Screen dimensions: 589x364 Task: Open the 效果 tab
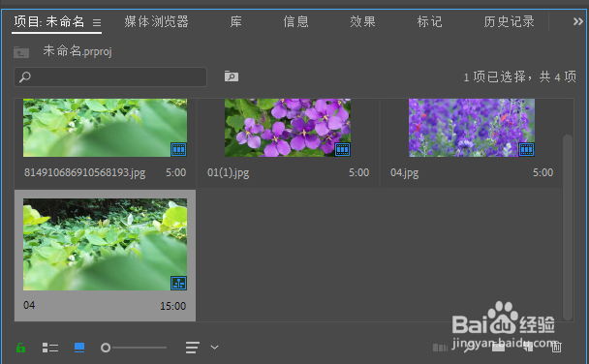coord(362,21)
